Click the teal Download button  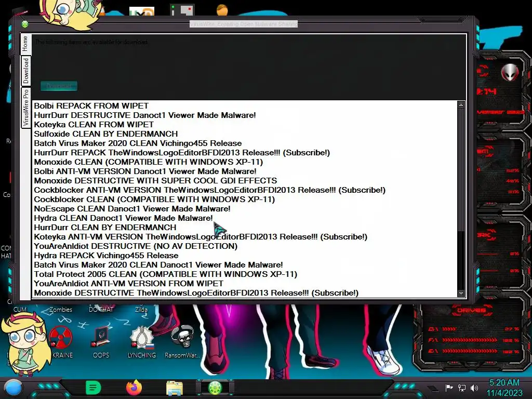point(59,86)
